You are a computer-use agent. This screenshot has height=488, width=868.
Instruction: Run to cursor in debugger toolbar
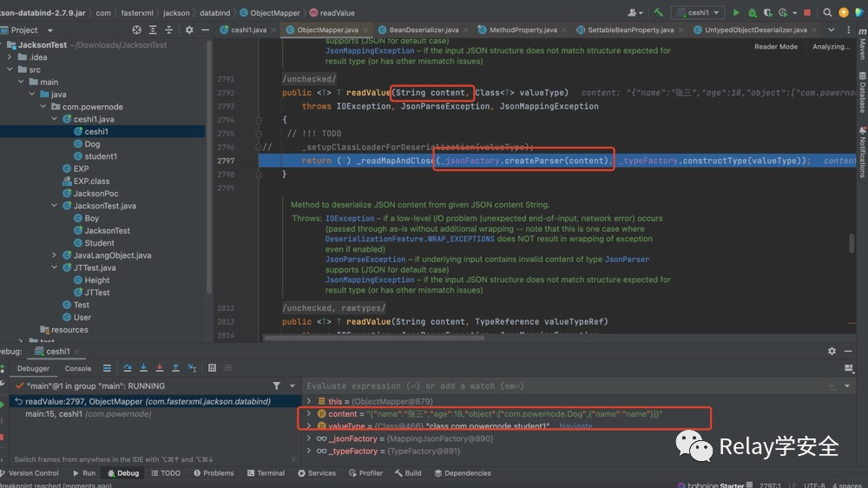[192, 368]
